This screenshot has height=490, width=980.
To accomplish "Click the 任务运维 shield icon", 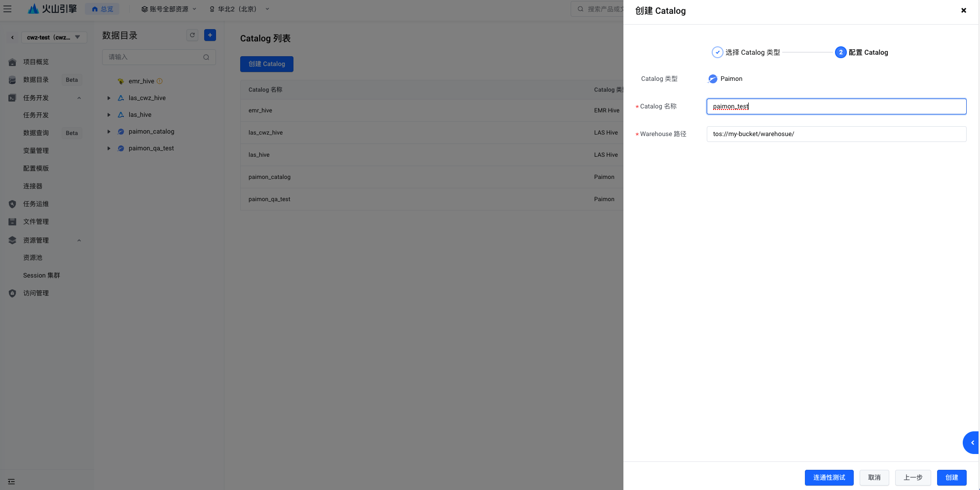I will coord(12,204).
